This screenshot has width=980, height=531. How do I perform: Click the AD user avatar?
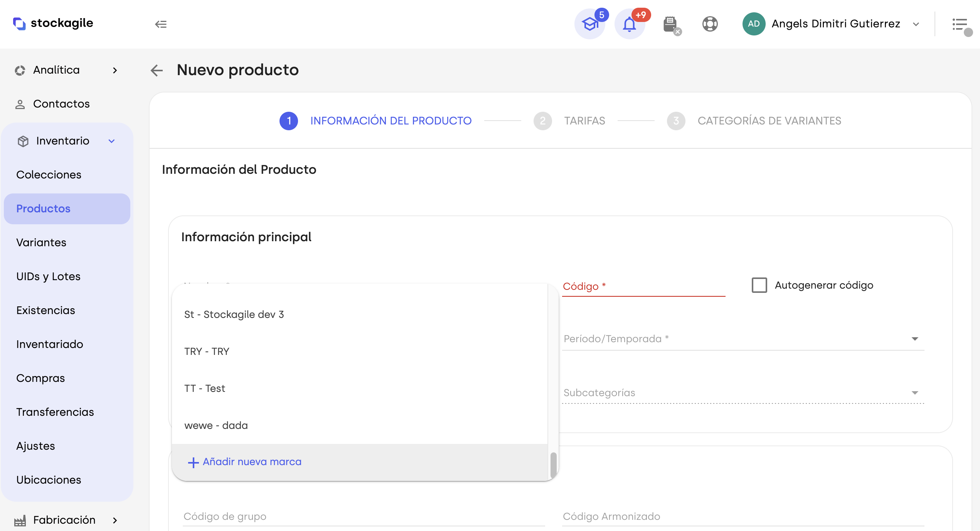tap(754, 24)
